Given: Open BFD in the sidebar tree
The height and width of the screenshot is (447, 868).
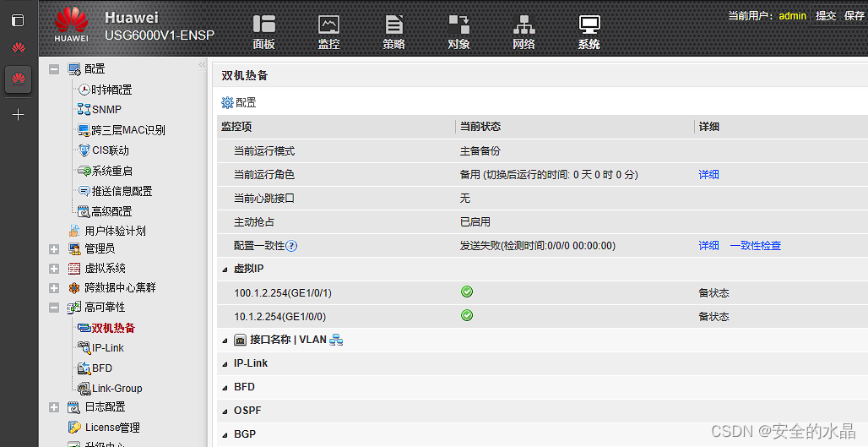Looking at the screenshot, I should 102,368.
